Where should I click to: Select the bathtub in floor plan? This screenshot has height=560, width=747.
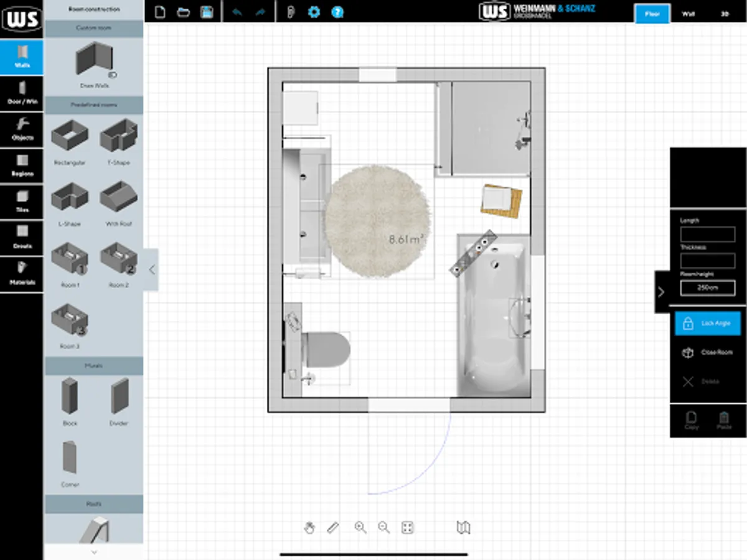(494, 316)
